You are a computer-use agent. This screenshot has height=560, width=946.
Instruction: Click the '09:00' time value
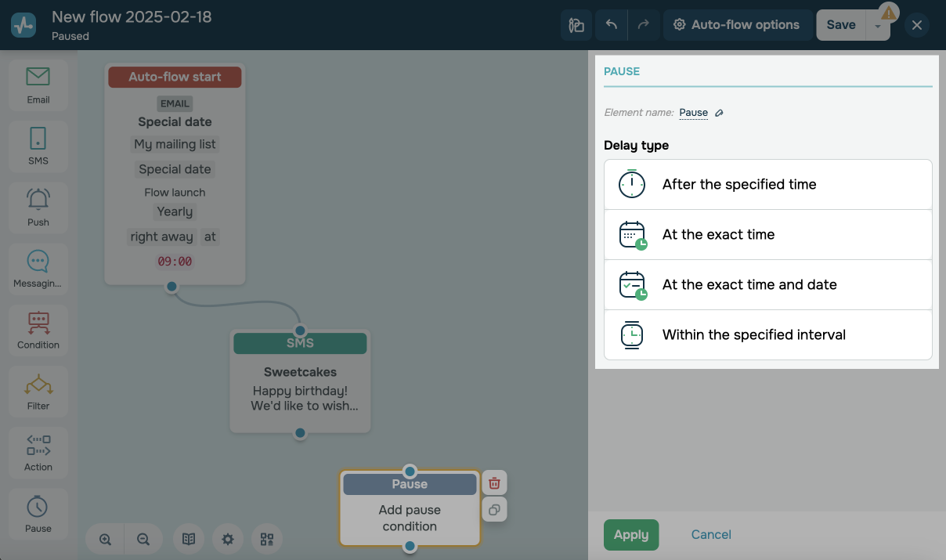coord(175,262)
